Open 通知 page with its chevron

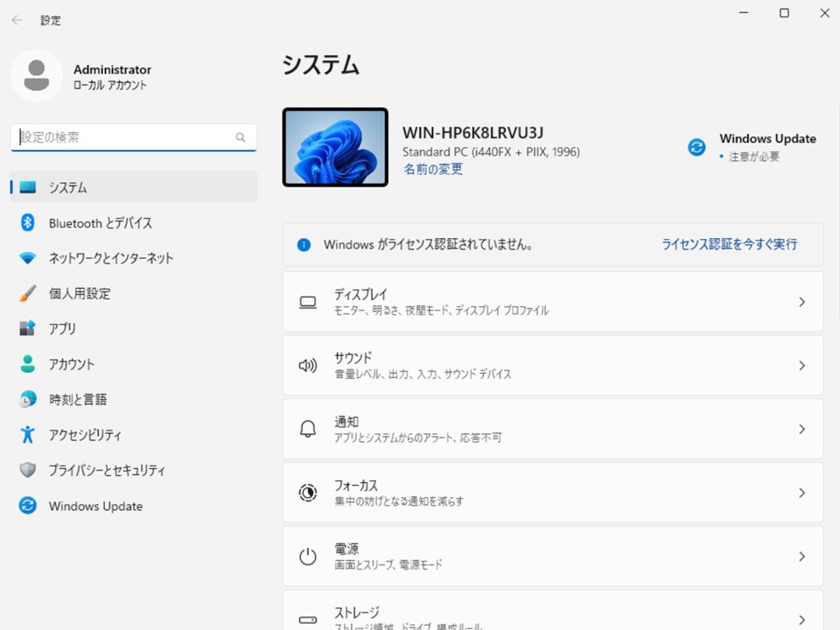pos(802,429)
